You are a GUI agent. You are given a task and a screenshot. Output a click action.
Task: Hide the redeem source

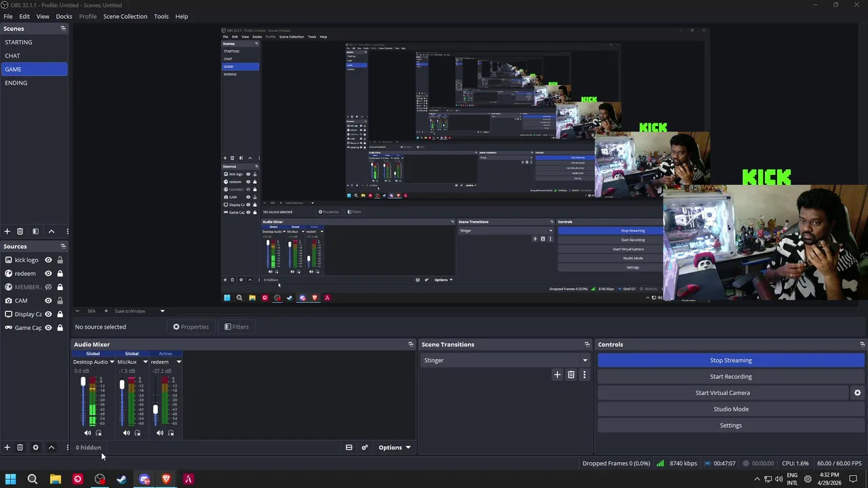pos(48,273)
